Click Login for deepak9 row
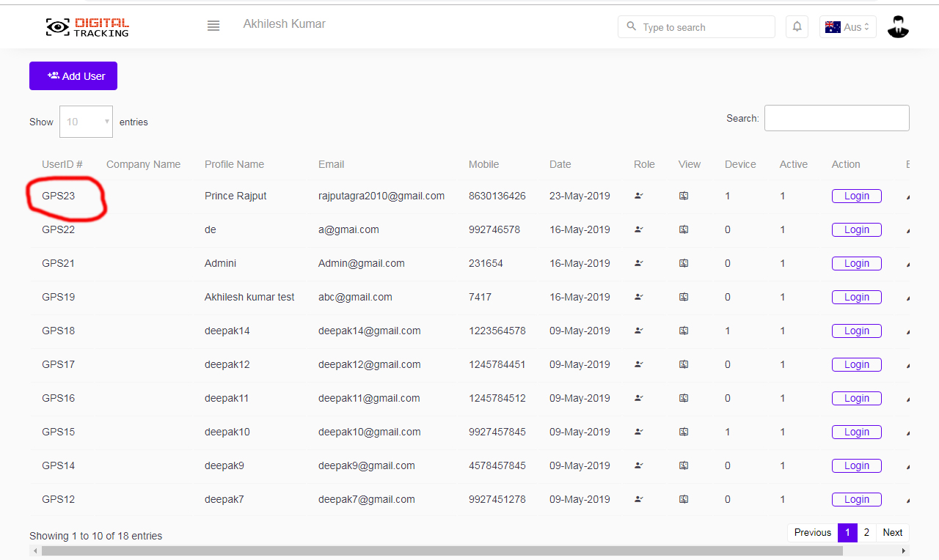The height and width of the screenshot is (560, 939). (856, 465)
